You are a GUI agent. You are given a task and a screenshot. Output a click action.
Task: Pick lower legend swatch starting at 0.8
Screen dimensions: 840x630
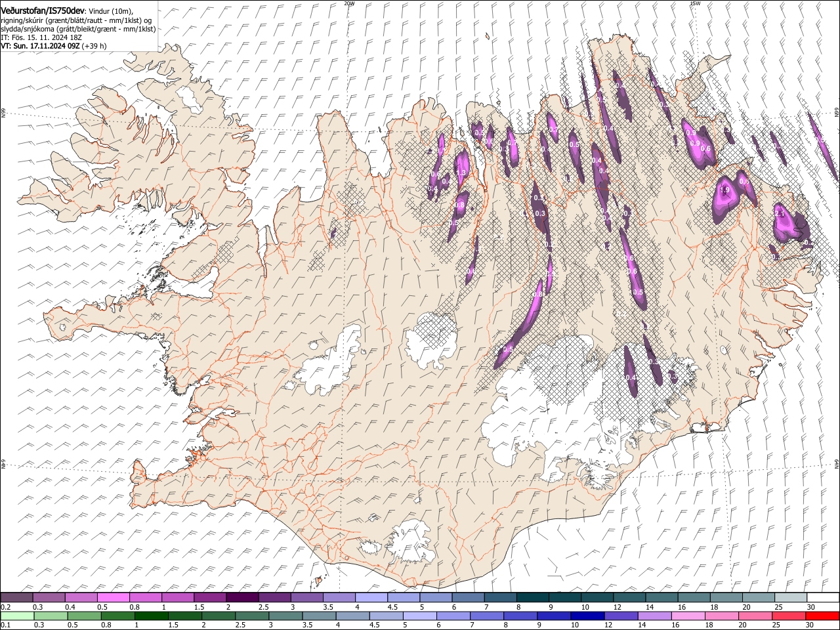117,616
